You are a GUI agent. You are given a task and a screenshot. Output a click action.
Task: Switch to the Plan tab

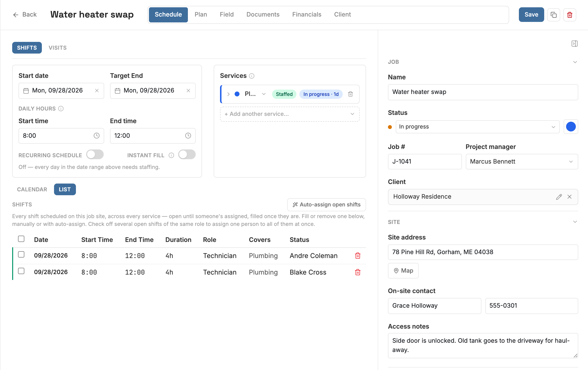201,15
